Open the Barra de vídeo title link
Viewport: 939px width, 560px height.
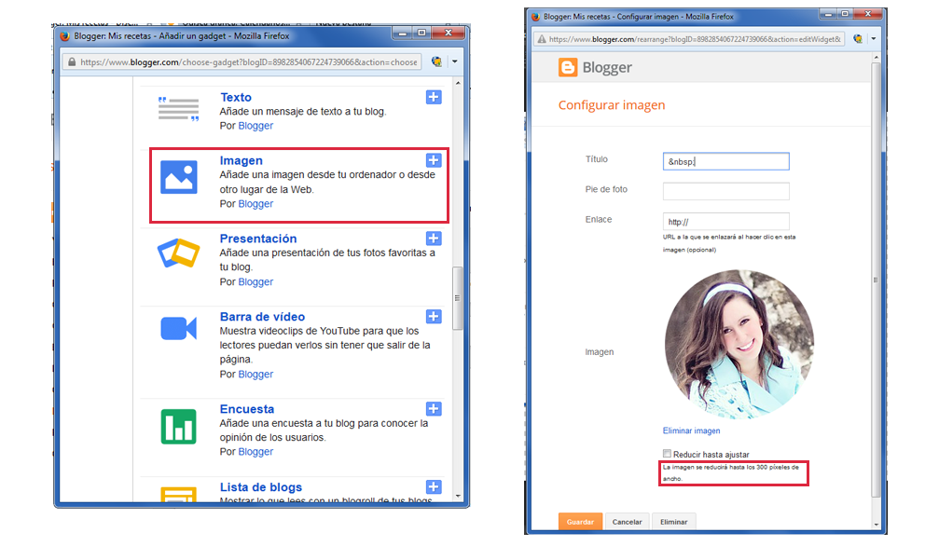262,317
